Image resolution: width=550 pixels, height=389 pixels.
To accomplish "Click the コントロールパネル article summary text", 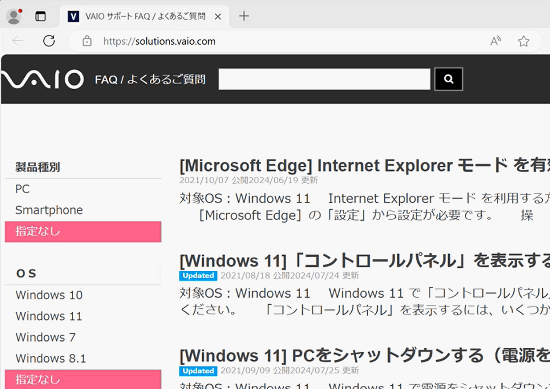I will click(x=364, y=302).
